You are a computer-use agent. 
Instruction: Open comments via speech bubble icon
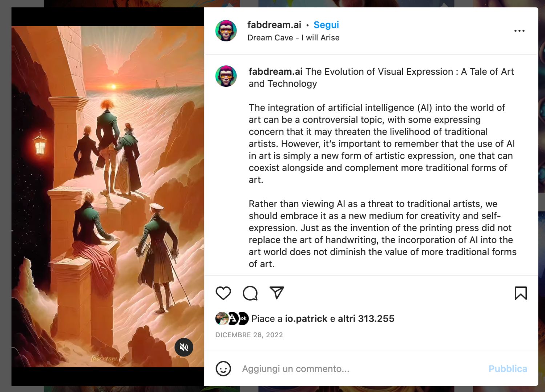[250, 293]
